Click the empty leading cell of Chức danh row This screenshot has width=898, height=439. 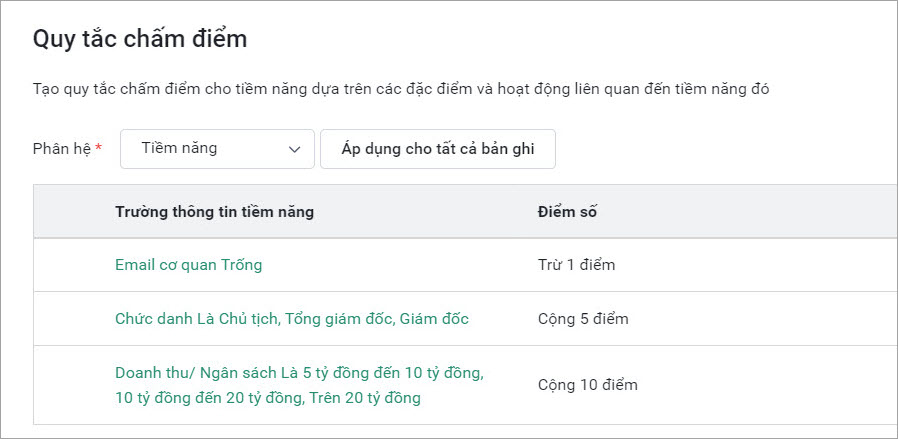point(74,319)
